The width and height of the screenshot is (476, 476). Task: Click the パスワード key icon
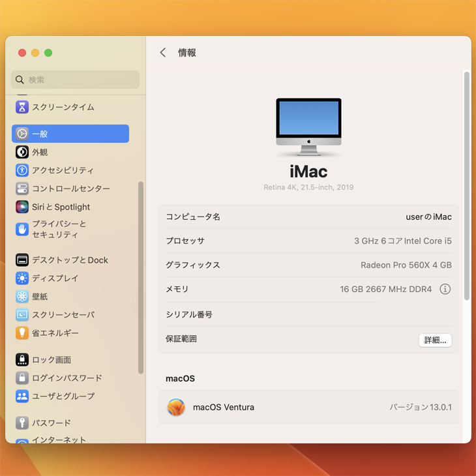[22, 423]
